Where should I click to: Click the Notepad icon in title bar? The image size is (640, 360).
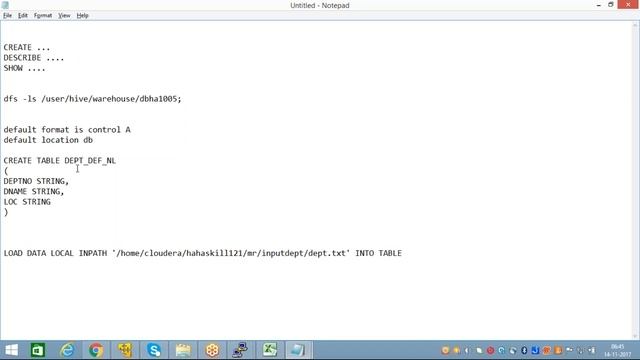coord(5,5)
